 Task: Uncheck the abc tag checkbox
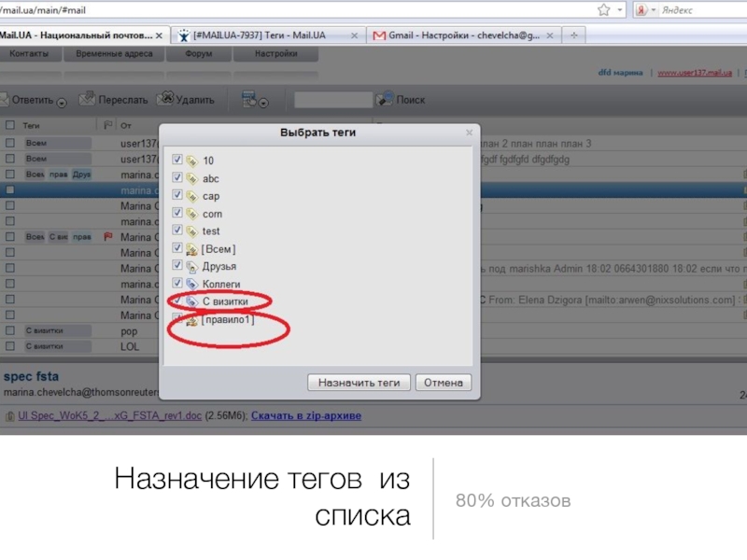pos(177,177)
